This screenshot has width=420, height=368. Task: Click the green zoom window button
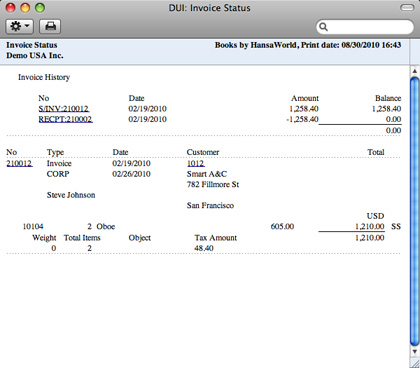(40, 8)
